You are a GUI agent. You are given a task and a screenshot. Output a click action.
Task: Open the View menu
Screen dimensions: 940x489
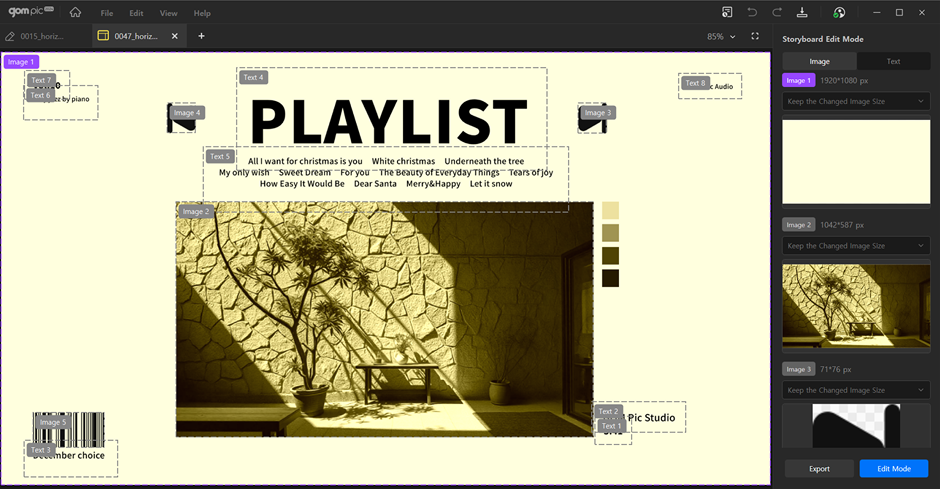point(168,13)
